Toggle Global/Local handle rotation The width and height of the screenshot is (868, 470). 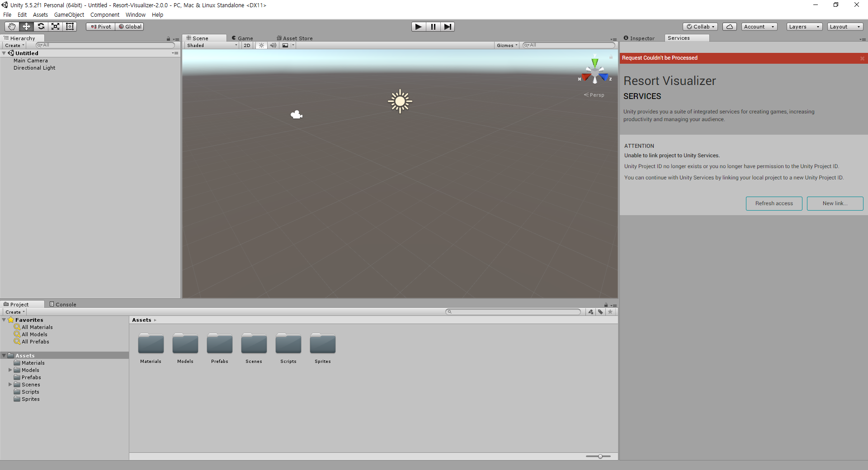130,27
